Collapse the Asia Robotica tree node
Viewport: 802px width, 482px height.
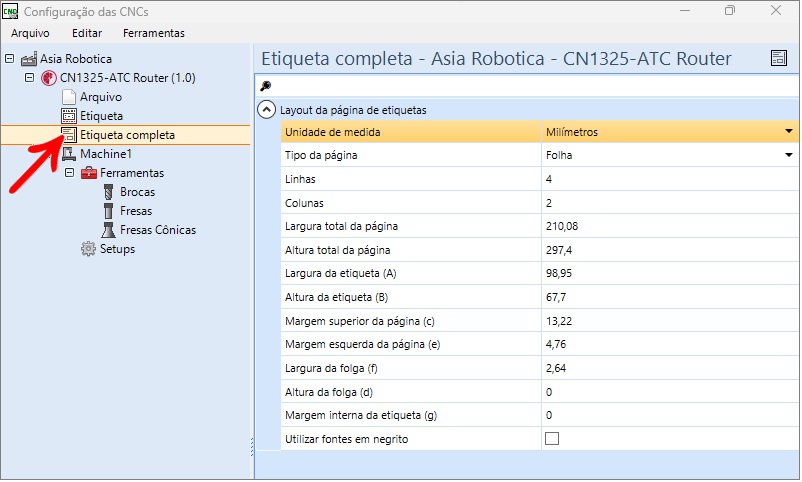(x=9, y=59)
